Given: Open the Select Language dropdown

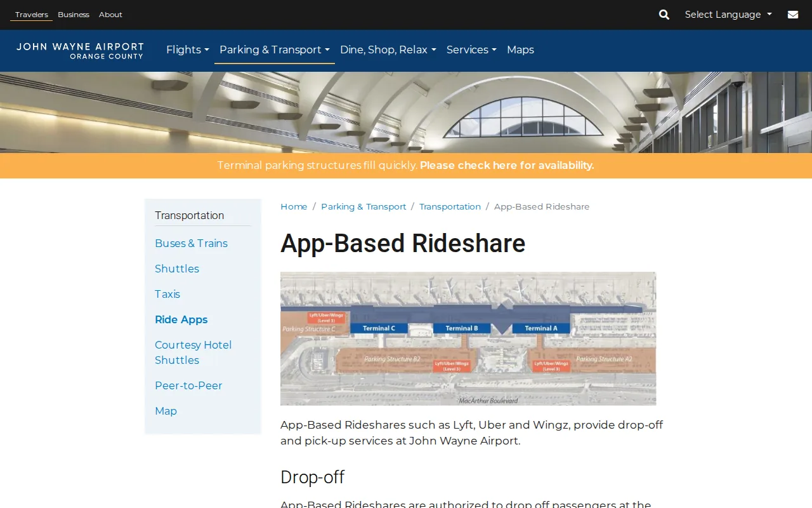Looking at the screenshot, I should 728,15.
